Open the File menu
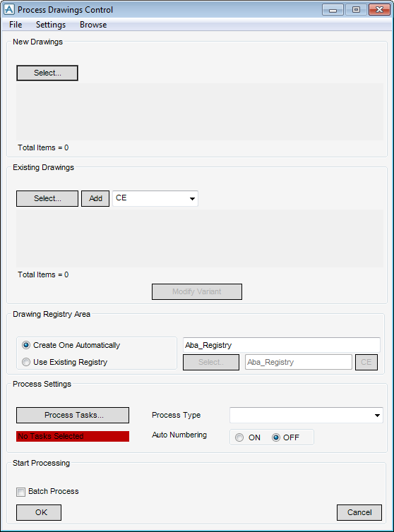The width and height of the screenshot is (394, 532). 16,25
